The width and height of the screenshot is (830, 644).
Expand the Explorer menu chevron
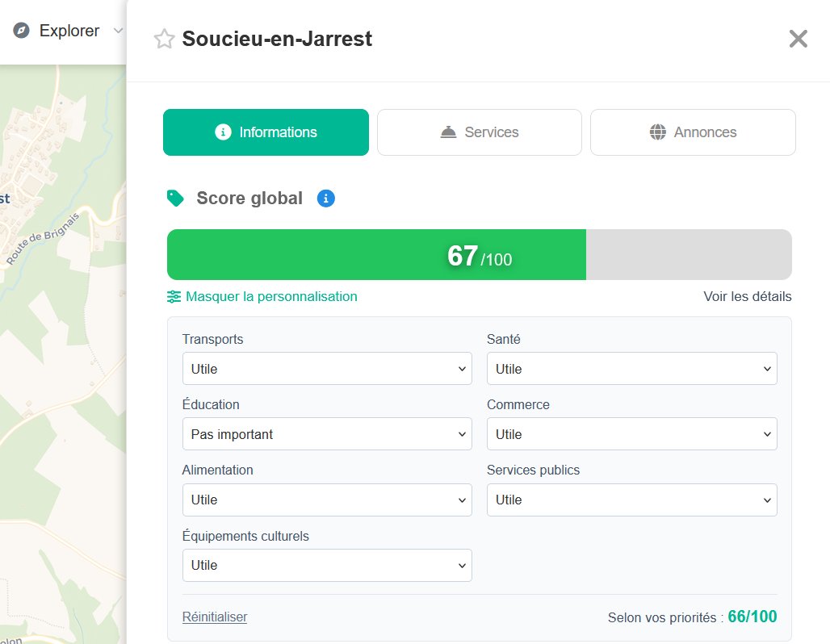[119, 31]
